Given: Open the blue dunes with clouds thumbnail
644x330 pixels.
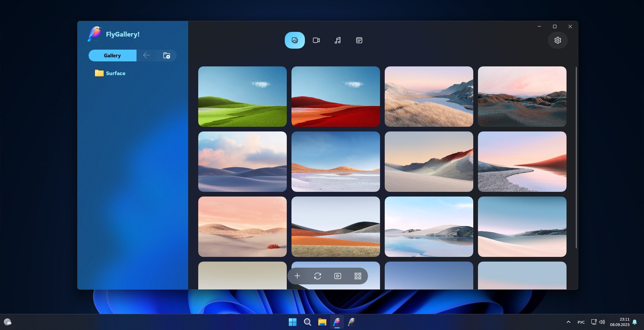Looking at the screenshot, I should (243, 162).
